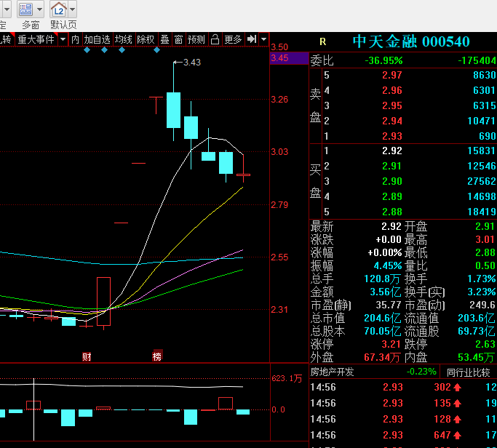Click the 窗 window button
Viewport: 497px width, 448px height.
tap(178, 39)
